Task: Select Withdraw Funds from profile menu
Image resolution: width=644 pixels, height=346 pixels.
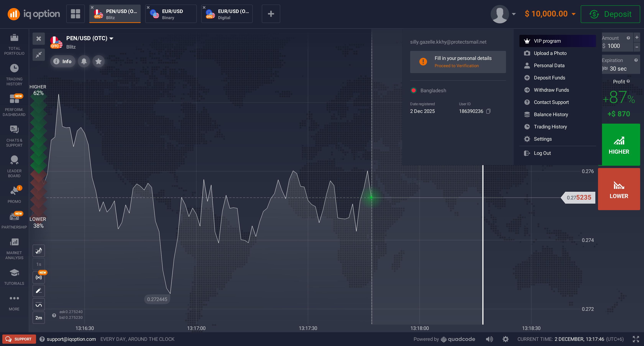Action: click(551, 90)
